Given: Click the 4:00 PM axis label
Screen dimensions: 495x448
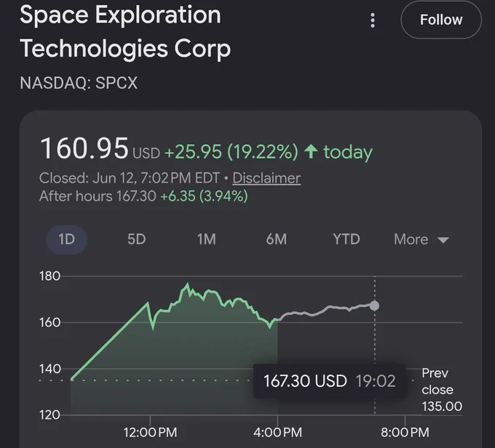Looking at the screenshot, I should coord(277,432).
